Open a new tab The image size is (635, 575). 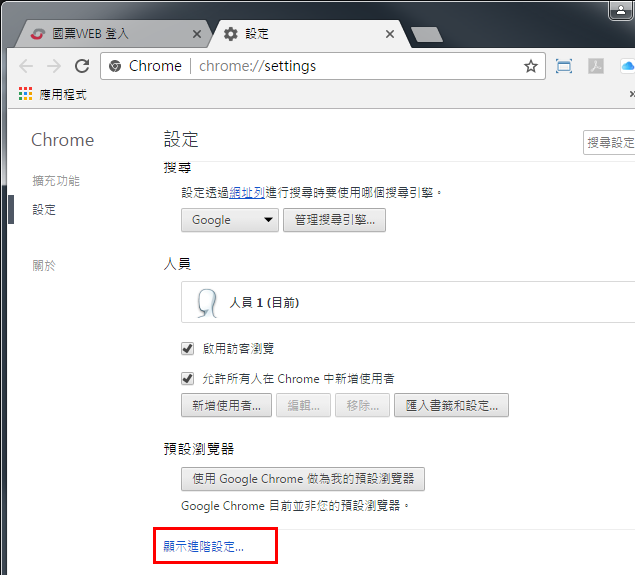pos(426,35)
